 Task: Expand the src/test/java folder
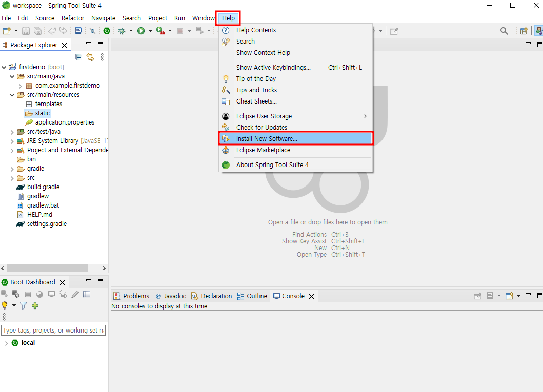[x=12, y=132]
